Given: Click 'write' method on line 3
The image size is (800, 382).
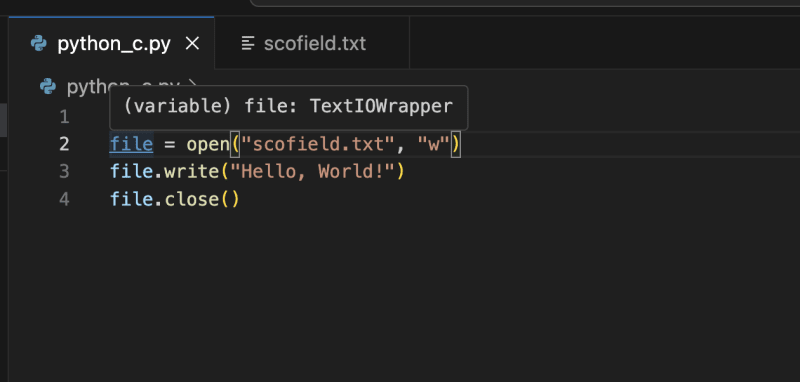Looking at the screenshot, I should pos(192,172).
